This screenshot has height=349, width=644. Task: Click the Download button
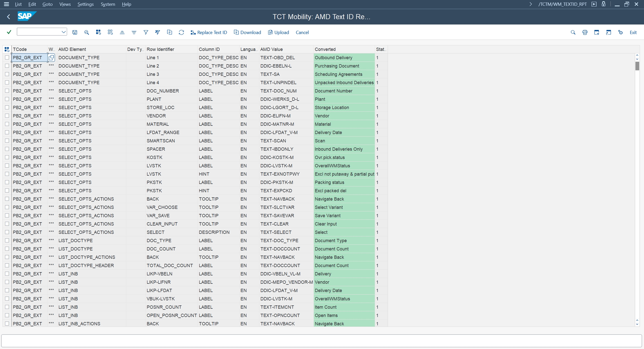coord(247,32)
